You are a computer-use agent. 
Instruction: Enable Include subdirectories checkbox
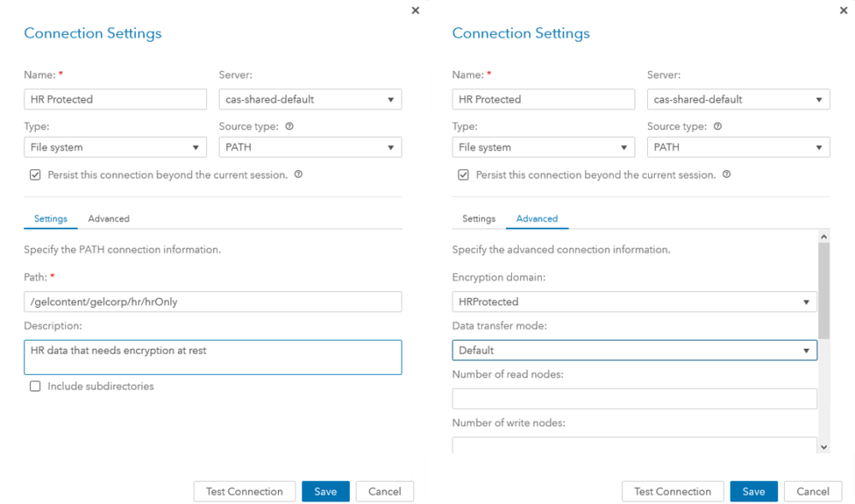pyautogui.click(x=35, y=386)
